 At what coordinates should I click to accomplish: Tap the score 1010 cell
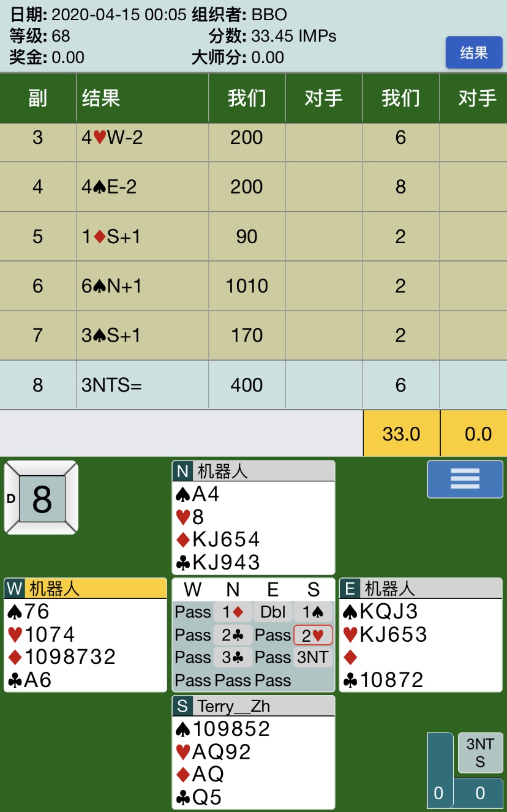[x=247, y=286]
